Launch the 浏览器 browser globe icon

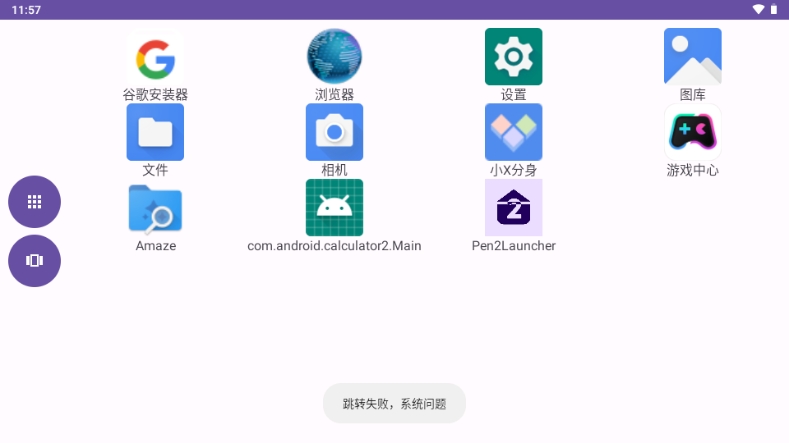(334, 57)
